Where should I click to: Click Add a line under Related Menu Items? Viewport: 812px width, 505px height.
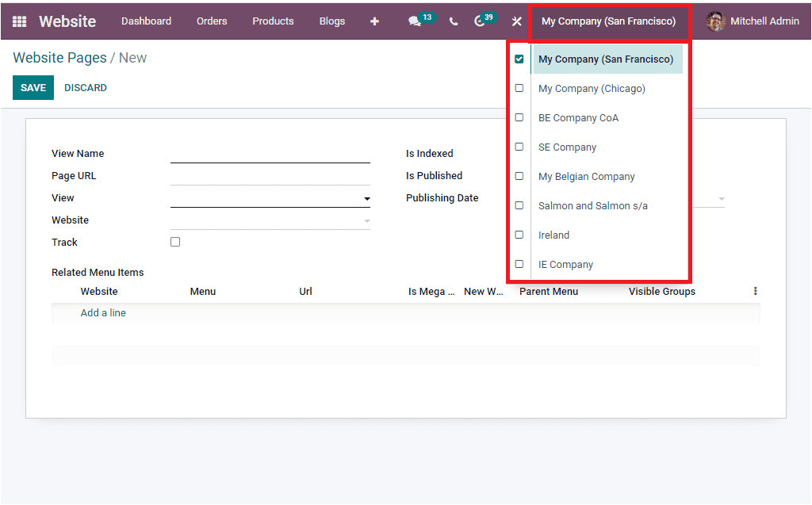[103, 312]
